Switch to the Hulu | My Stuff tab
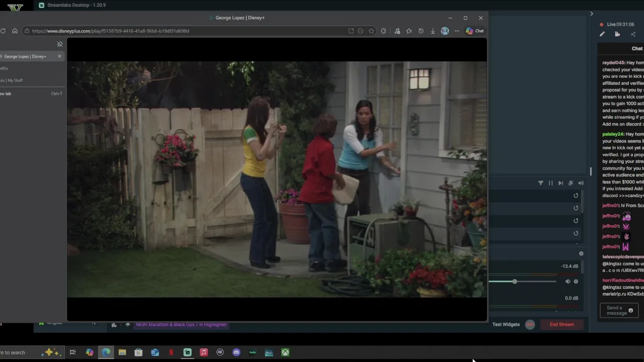This screenshot has height=362, width=644. point(31,80)
